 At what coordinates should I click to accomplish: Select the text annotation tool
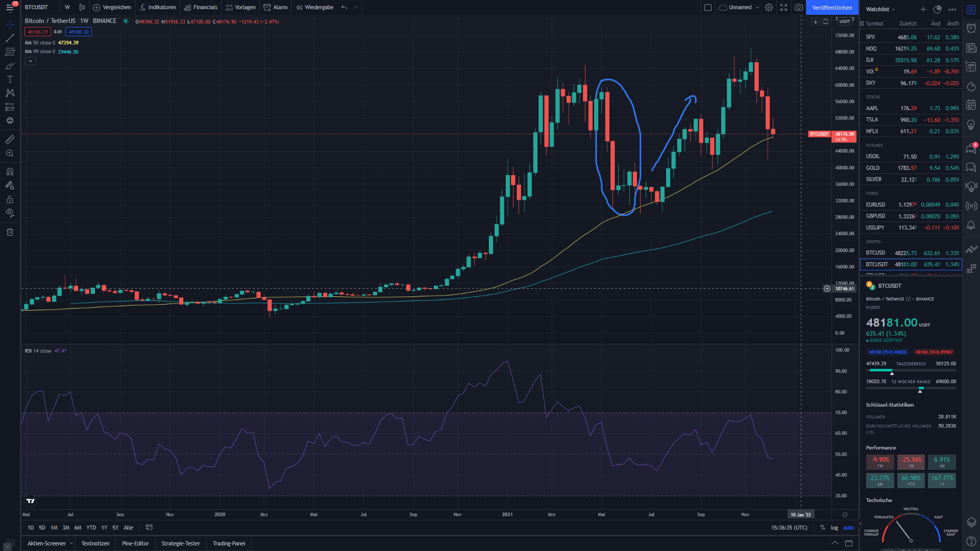10,80
